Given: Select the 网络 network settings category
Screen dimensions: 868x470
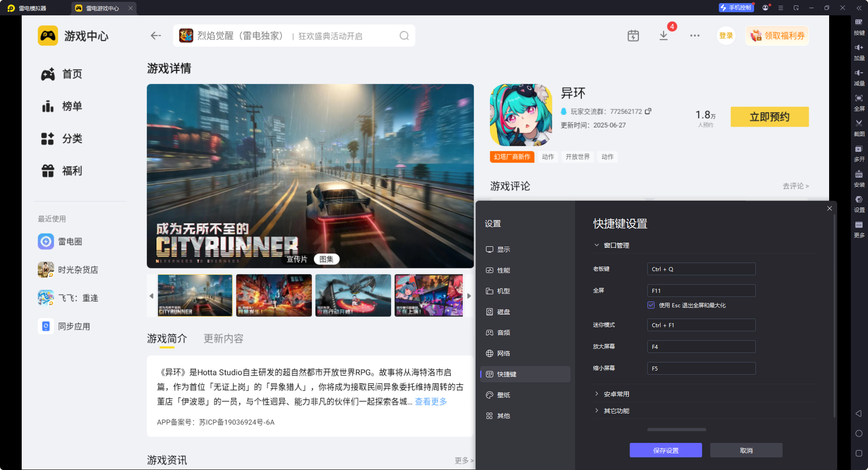Looking at the screenshot, I should pos(503,353).
